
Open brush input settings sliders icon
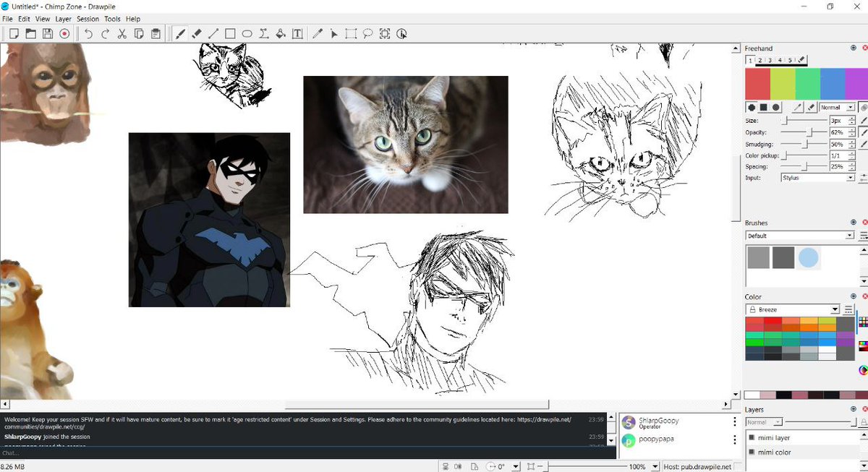(x=863, y=177)
